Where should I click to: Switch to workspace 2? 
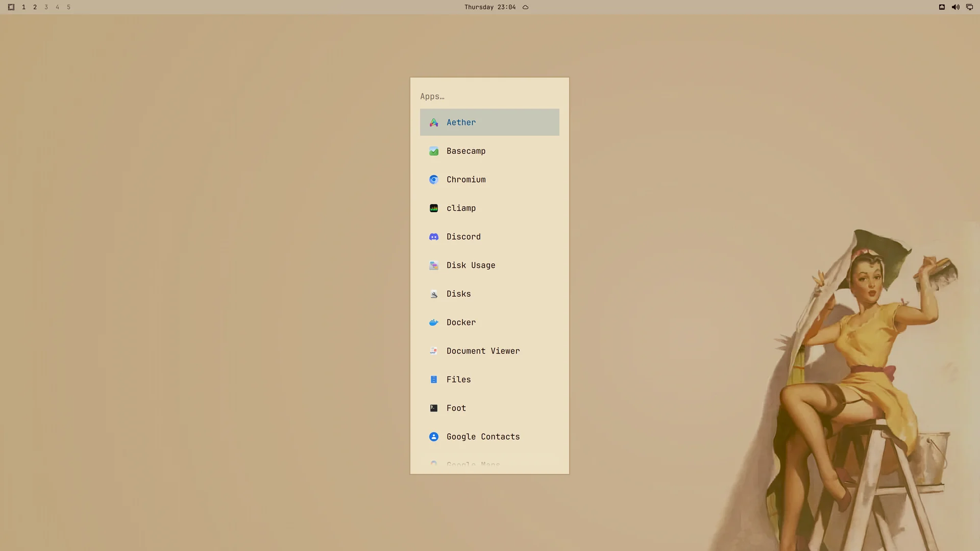coord(35,7)
